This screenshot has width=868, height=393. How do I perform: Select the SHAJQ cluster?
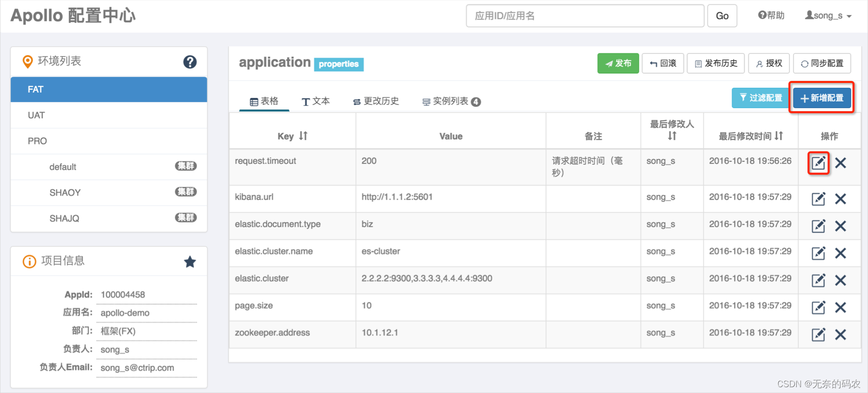click(x=109, y=218)
